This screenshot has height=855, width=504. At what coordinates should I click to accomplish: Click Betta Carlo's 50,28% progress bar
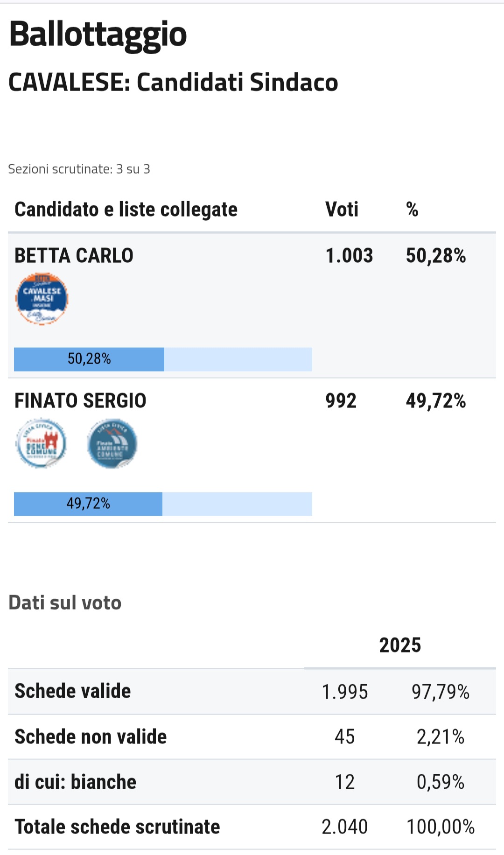(x=163, y=359)
